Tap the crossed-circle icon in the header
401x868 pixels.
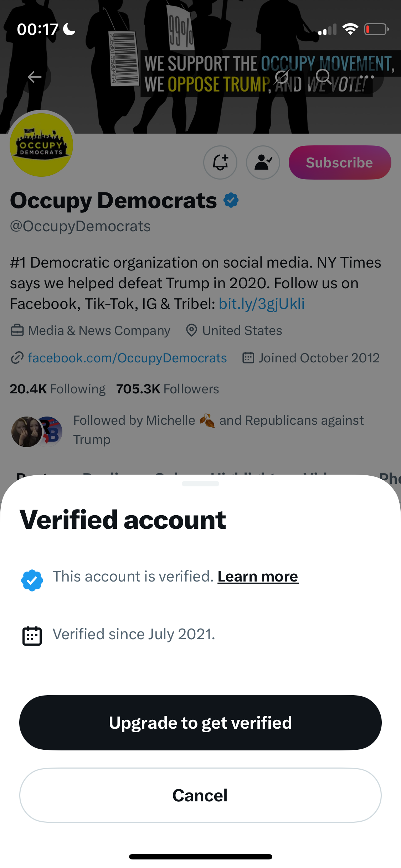pos(282,77)
